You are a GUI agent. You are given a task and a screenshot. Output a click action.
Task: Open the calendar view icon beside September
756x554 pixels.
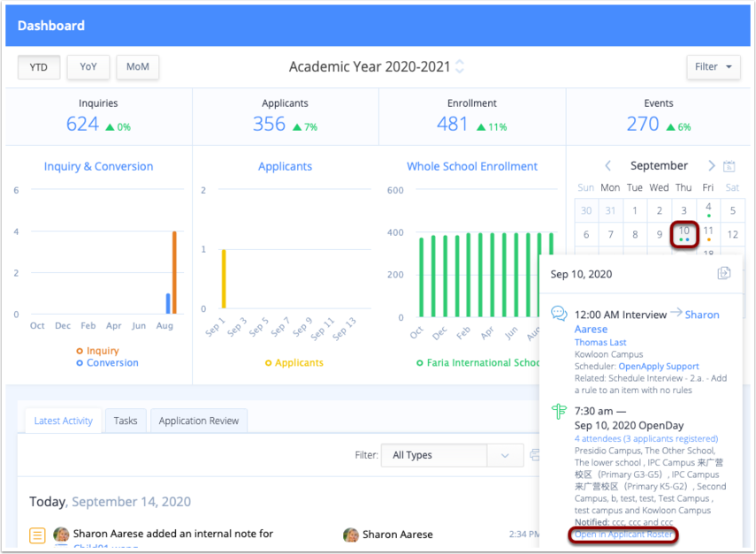coord(729,166)
